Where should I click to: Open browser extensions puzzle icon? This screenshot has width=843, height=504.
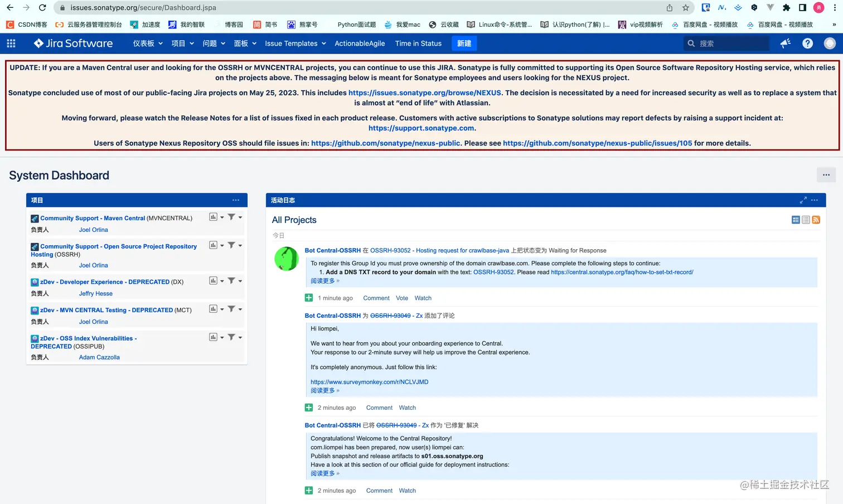[786, 8]
